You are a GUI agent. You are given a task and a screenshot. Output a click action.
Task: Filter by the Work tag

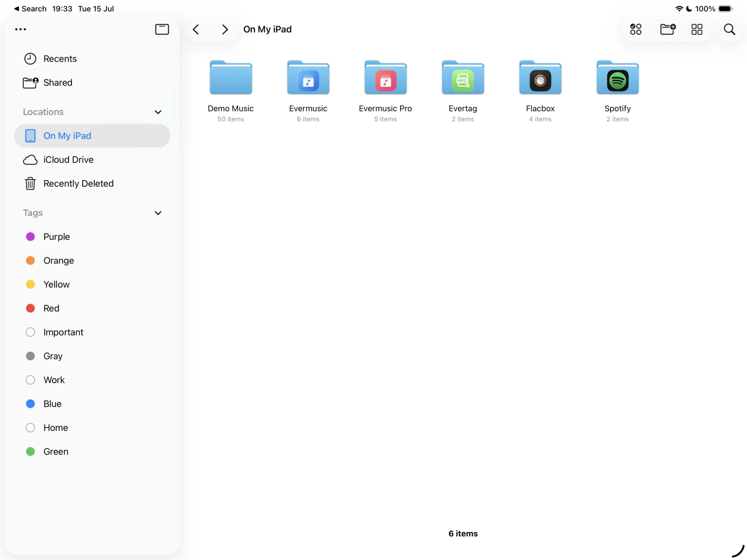[x=54, y=380]
